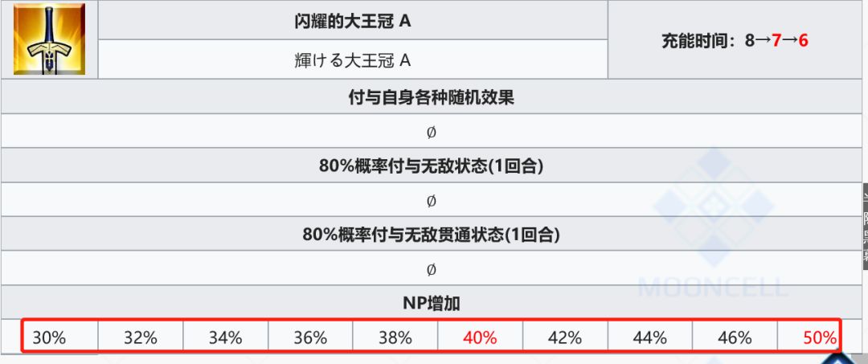
Task: Click the 充能时间 cooldown cell
Action: point(735,40)
